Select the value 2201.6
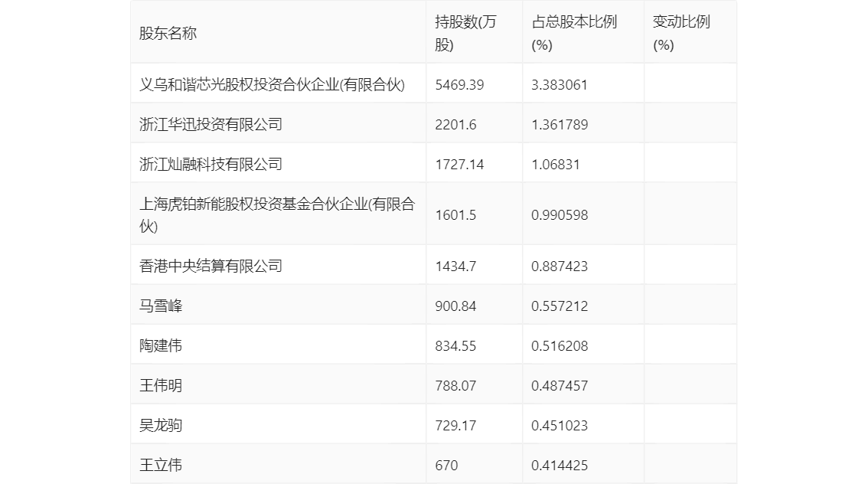The width and height of the screenshot is (868, 484). pos(455,125)
